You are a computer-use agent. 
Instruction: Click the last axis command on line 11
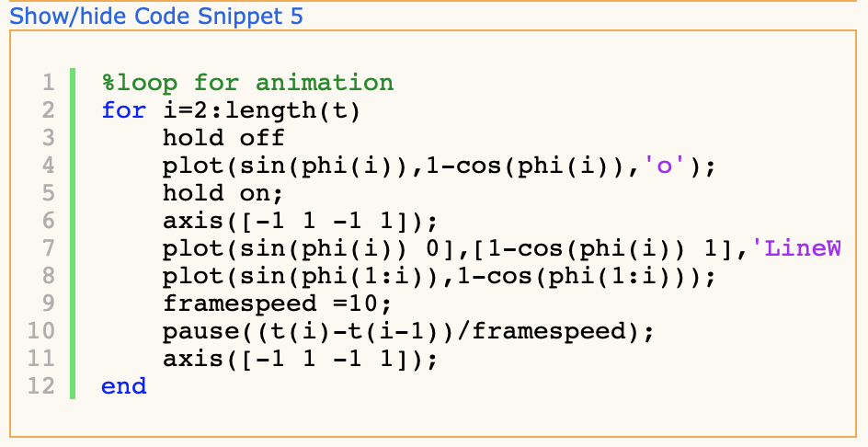pyautogui.click(x=300, y=359)
